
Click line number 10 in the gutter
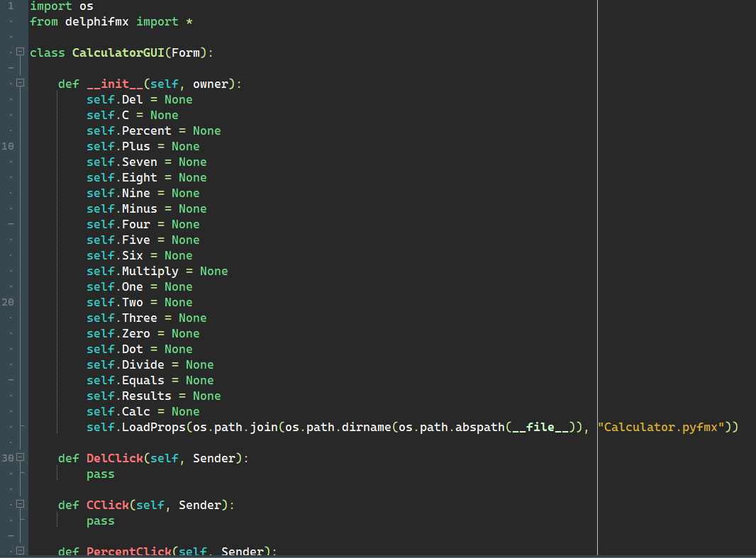(9, 146)
